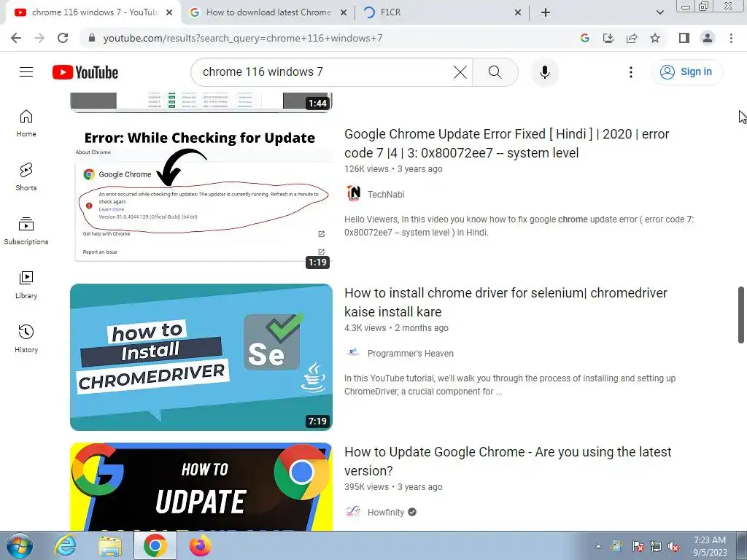The width and height of the screenshot is (747, 560).
Task: Open the 'Error: While Checking for Update' thumbnail
Action: tap(201, 198)
